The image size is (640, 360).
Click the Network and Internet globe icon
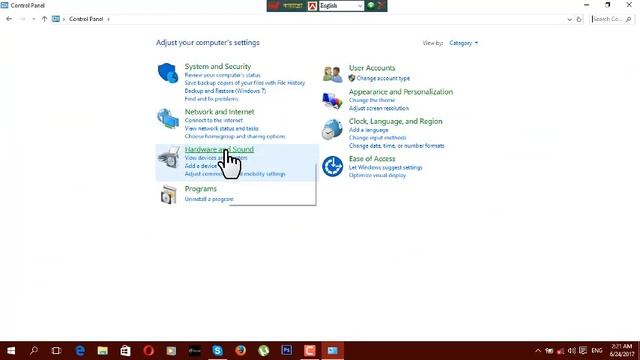(x=168, y=118)
